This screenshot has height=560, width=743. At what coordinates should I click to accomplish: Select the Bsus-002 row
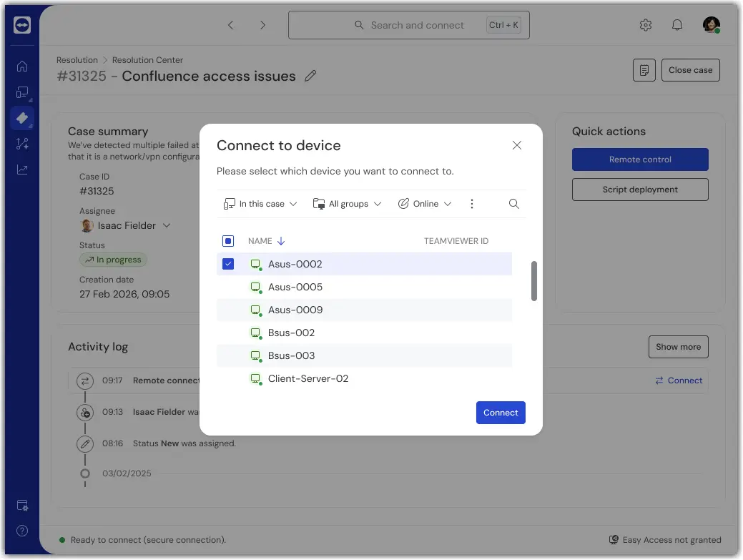[x=364, y=333]
